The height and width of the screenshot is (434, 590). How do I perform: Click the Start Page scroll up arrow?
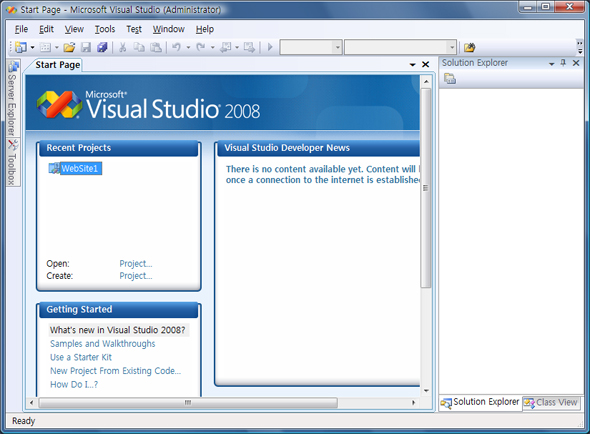426,82
